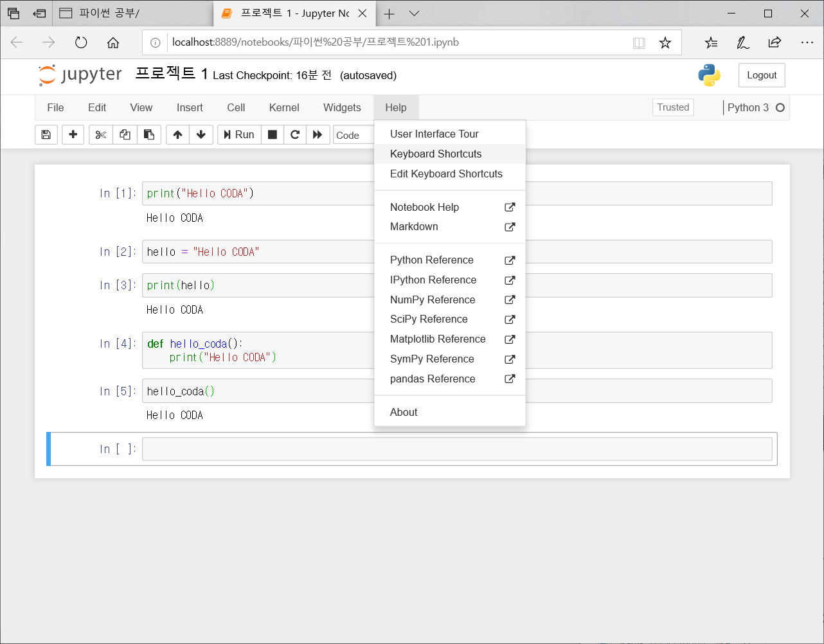Open cell type Code dropdown
The height and width of the screenshot is (644, 824).
(x=354, y=135)
